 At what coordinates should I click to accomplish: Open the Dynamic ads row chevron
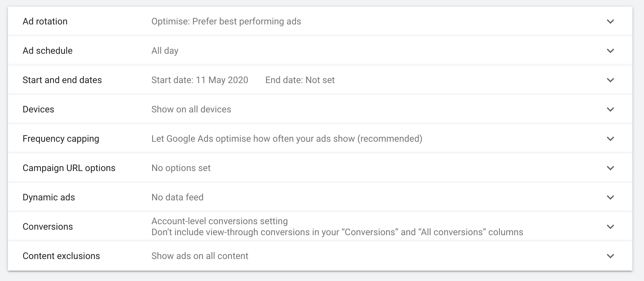point(610,197)
